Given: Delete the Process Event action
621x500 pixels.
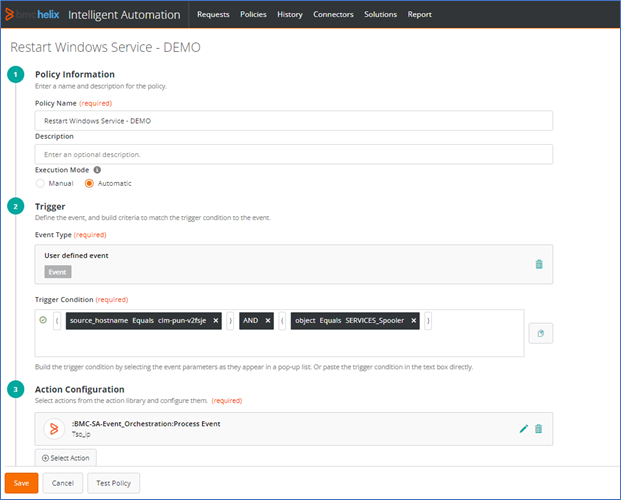Looking at the screenshot, I should pyautogui.click(x=539, y=429).
